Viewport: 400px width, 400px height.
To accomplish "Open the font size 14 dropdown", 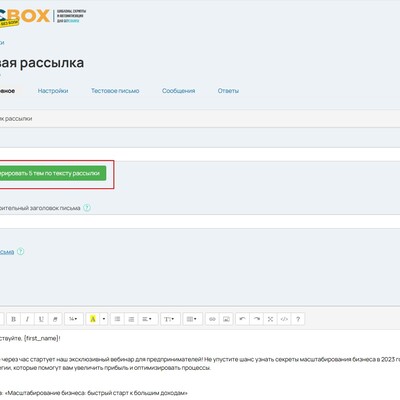I will click(x=74, y=319).
